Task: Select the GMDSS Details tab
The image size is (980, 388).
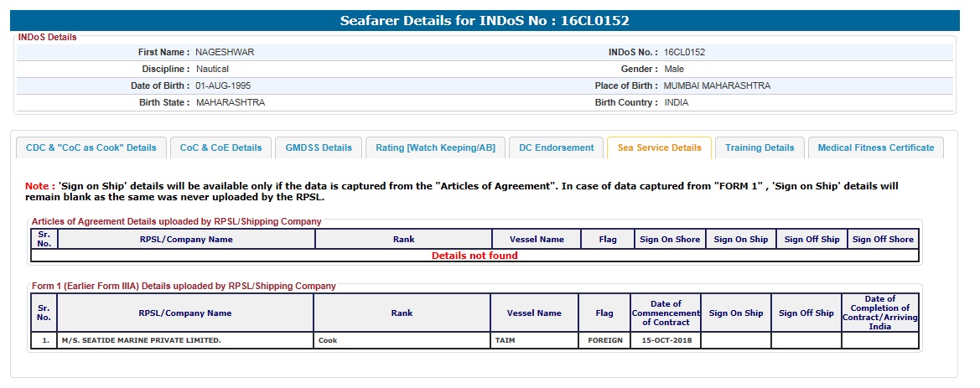Action: point(319,147)
